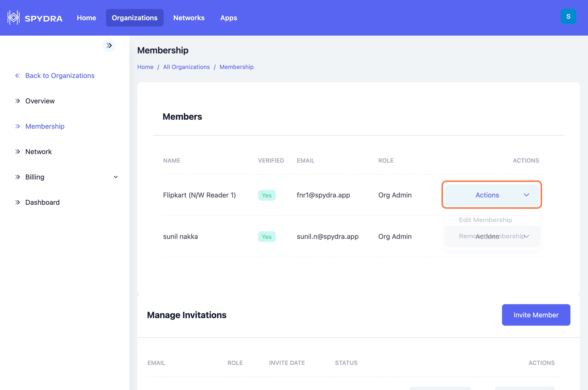Go to Home in top navigation

86,18
